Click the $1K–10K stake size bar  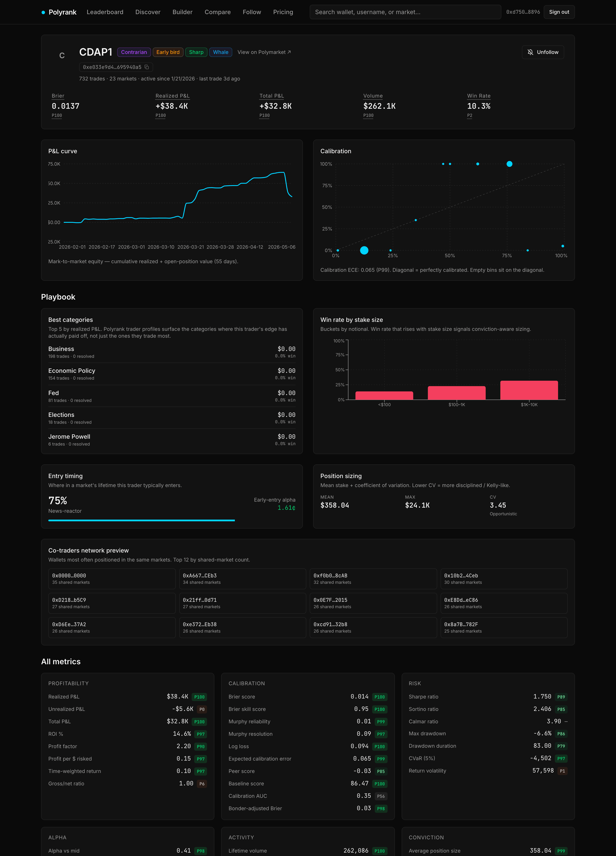coord(529,390)
